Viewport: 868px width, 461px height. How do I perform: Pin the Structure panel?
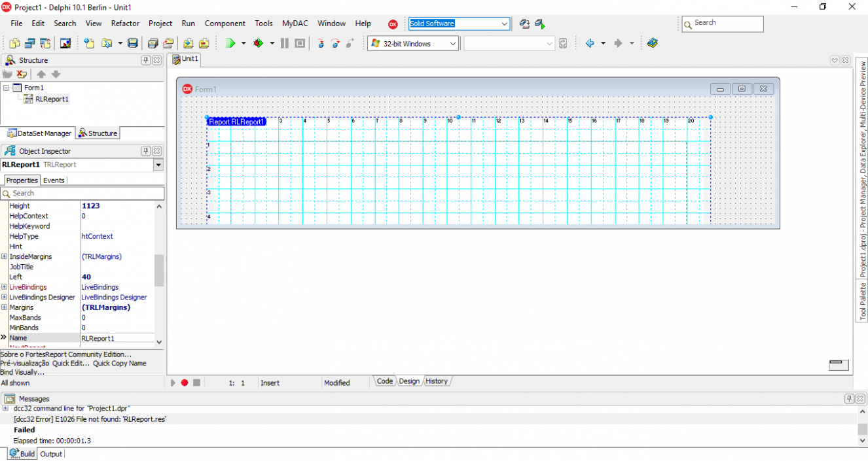pyautogui.click(x=146, y=60)
